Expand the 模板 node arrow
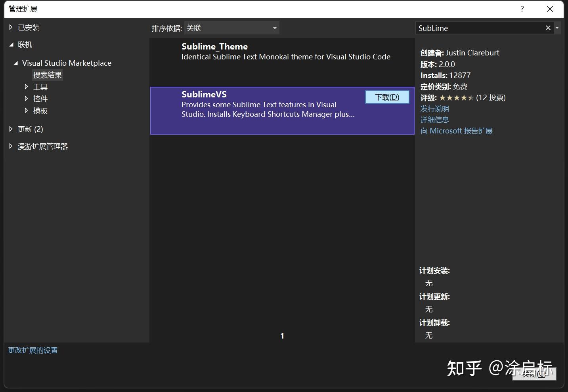Viewport: 568px width, 392px height. [x=26, y=110]
